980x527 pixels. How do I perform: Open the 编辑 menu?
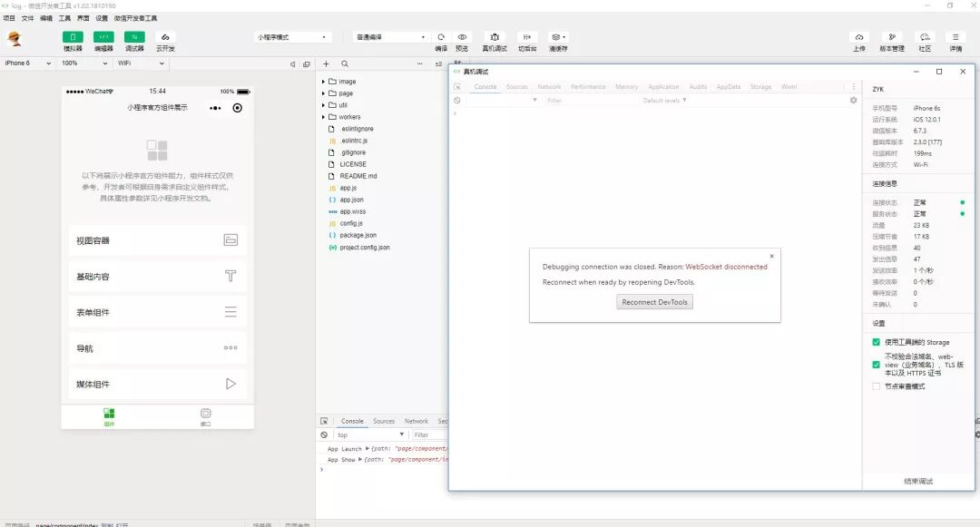point(46,18)
